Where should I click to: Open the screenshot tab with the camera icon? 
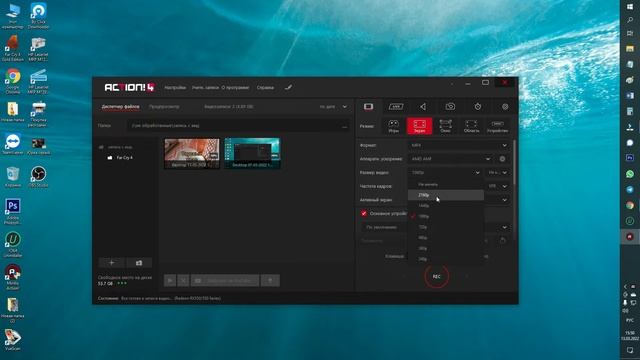tap(450, 107)
